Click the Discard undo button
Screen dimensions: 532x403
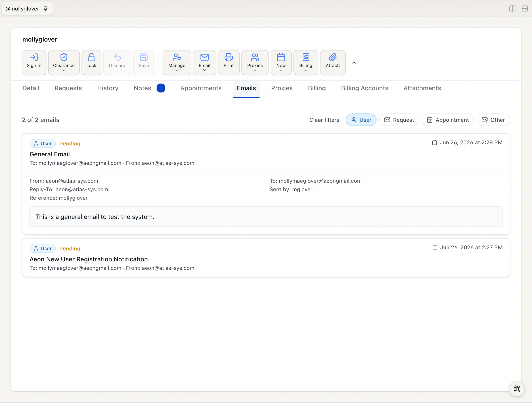coord(117,62)
